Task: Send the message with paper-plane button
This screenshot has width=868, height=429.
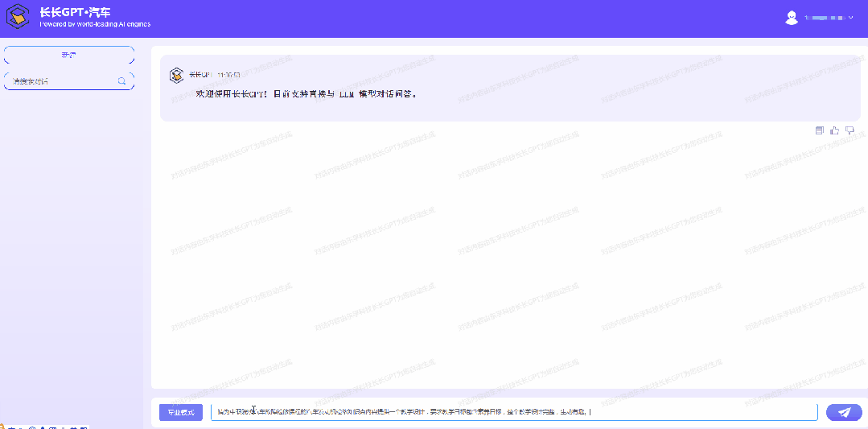Action: coord(844,412)
